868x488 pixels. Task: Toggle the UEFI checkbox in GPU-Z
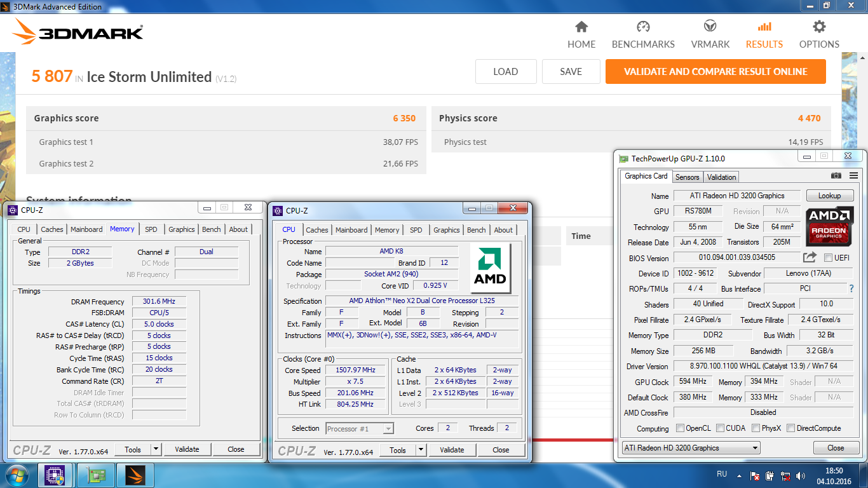pyautogui.click(x=828, y=258)
